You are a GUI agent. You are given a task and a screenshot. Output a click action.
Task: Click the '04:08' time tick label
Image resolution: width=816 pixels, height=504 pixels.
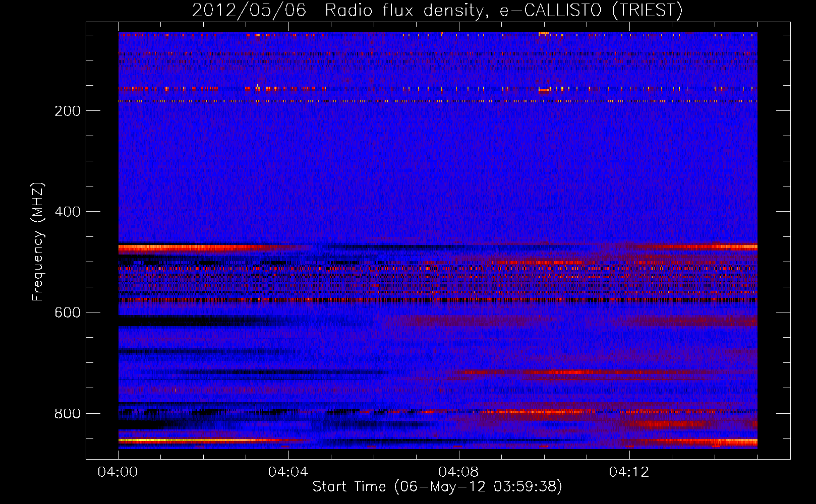tap(458, 472)
